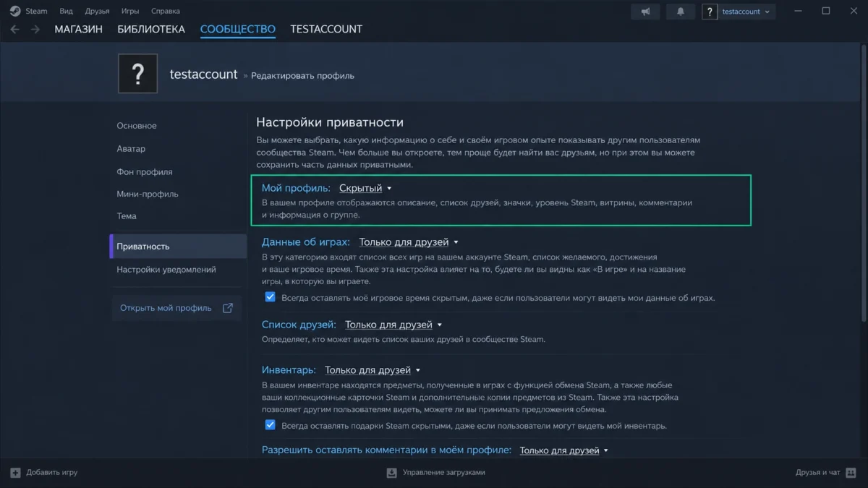868x488 pixels.
Task: Open the Steam menu
Action: pyautogui.click(x=36, y=12)
